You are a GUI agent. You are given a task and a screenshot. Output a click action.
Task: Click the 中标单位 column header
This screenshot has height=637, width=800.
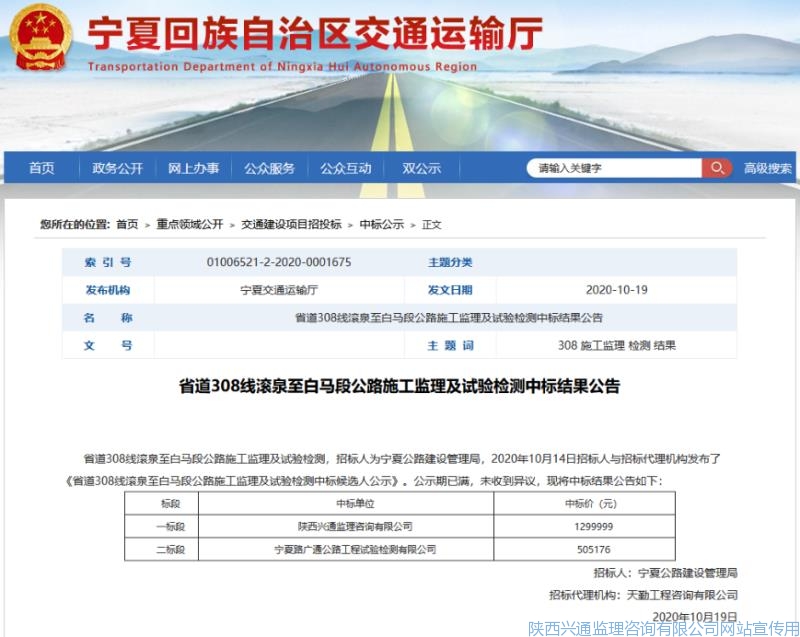355,503
